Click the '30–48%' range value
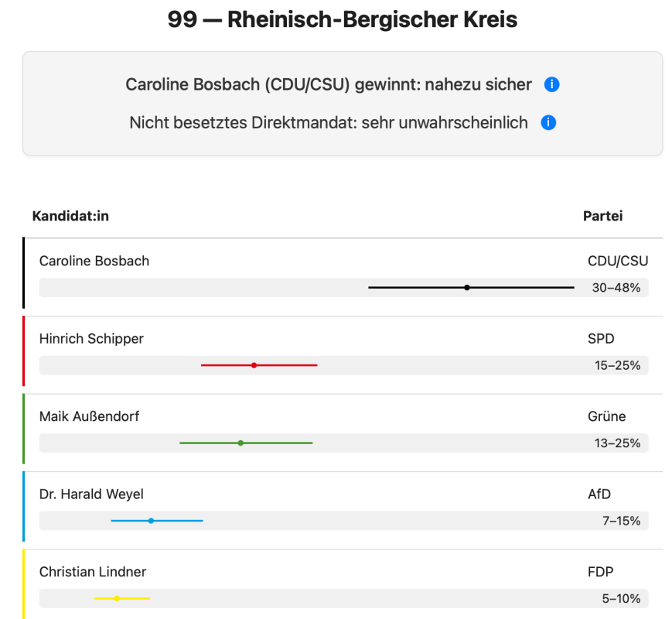 coord(616,288)
